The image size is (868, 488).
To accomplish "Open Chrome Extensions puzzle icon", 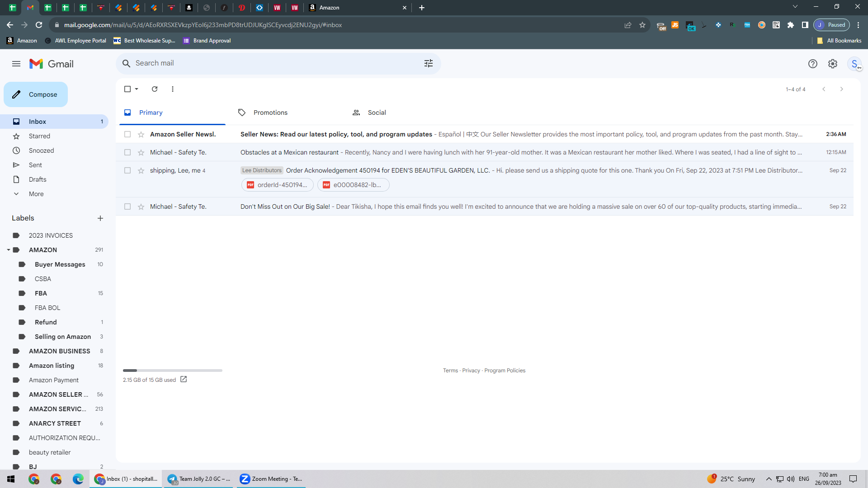I will 791,25.
